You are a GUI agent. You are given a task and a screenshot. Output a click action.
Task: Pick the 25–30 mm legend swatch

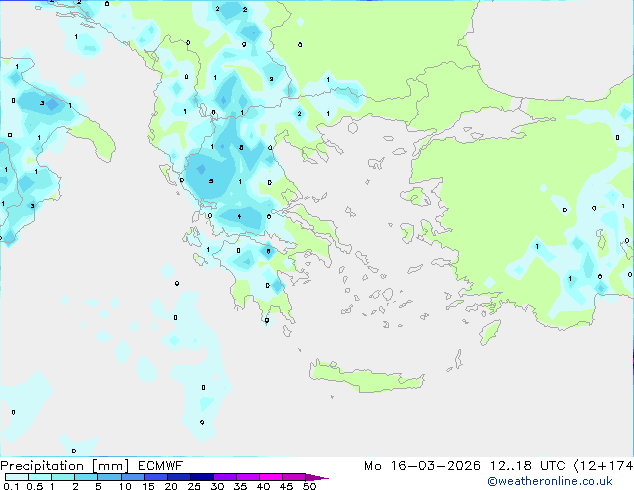[201, 477]
